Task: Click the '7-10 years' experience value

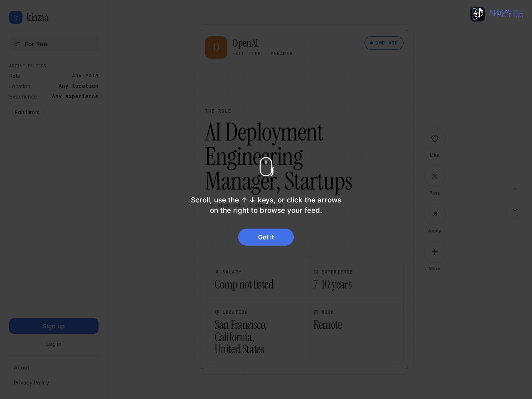Action: point(332,285)
